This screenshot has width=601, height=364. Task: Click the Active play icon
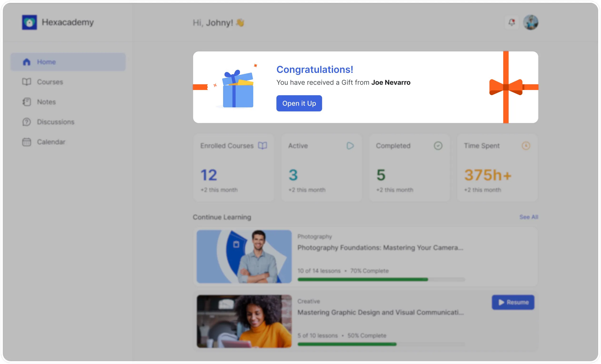pyautogui.click(x=350, y=146)
